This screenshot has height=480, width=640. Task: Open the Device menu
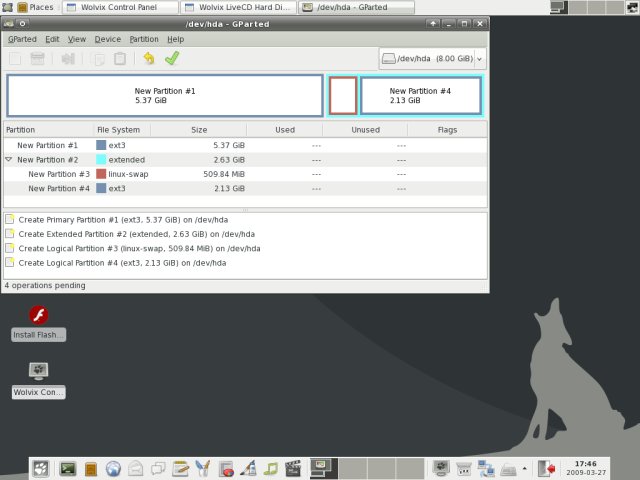108,39
